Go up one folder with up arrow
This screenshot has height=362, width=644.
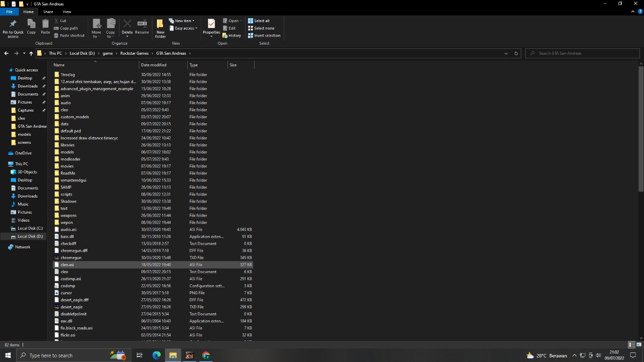(x=31, y=53)
